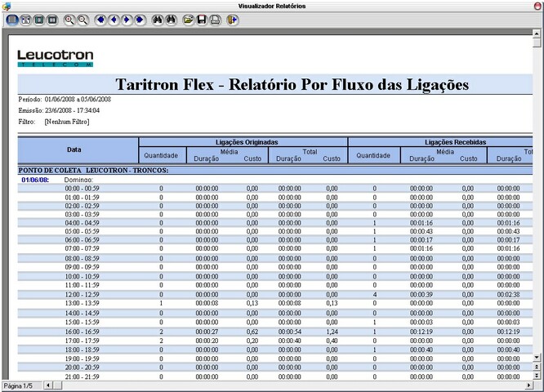Screen dimensions: 544x392
Task: Select the two-page view icon
Action: [52, 20]
